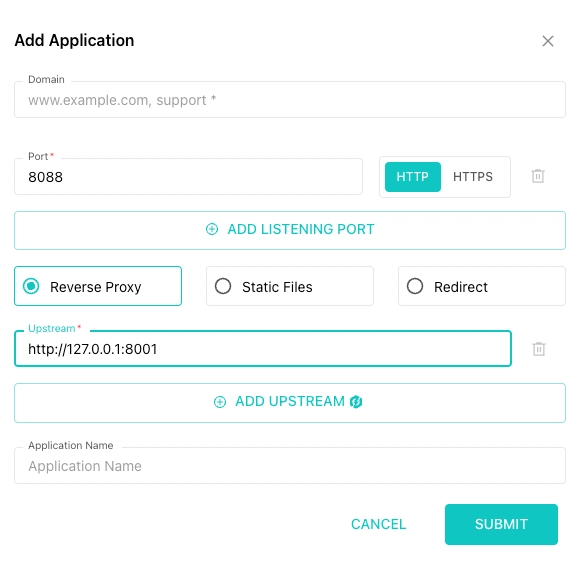
Task: Remove the upstream entry with trash icon
Action: click(x=539, y=349)
